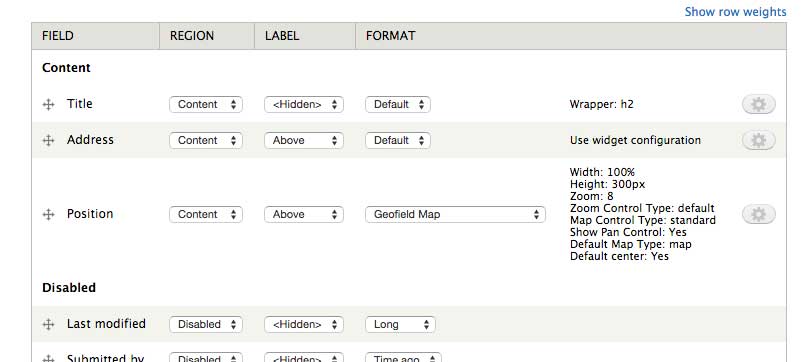Image resolution: width=808 pixels, height=362 pixels.
Task: Click Show row weights link
Action: (x=735, y=11)
